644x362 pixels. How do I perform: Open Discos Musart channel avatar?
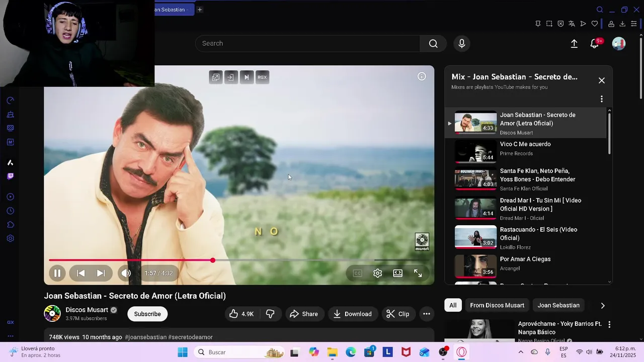pyautogui.click(x=52, y=314)
